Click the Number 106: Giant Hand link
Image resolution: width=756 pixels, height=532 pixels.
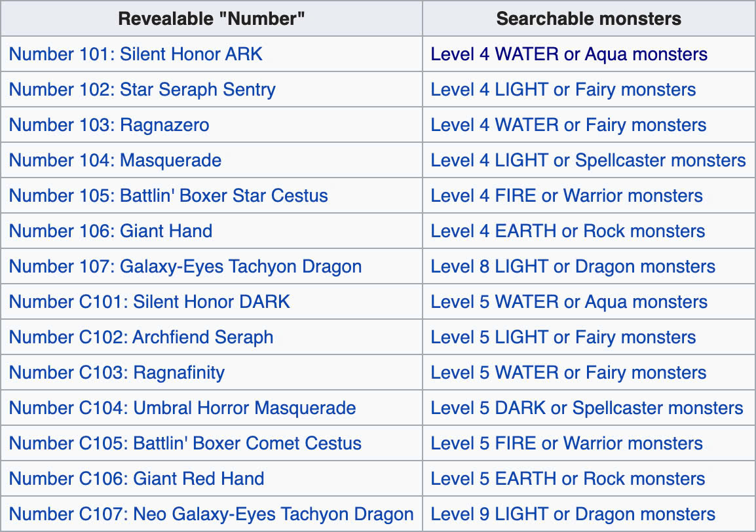111,231
